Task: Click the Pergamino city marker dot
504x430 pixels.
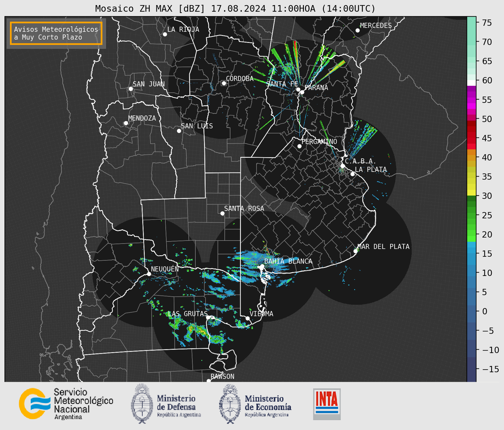Action: pos(299,146)
